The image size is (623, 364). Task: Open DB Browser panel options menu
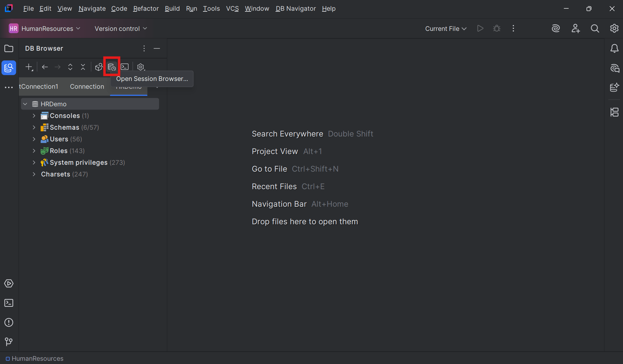[x=144, y=48]
